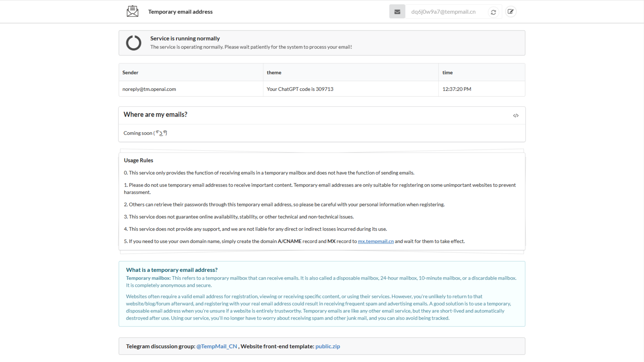This screenshot has width=644, height=362.
Task: Click the loading spinner status icon
Action: 133,43
